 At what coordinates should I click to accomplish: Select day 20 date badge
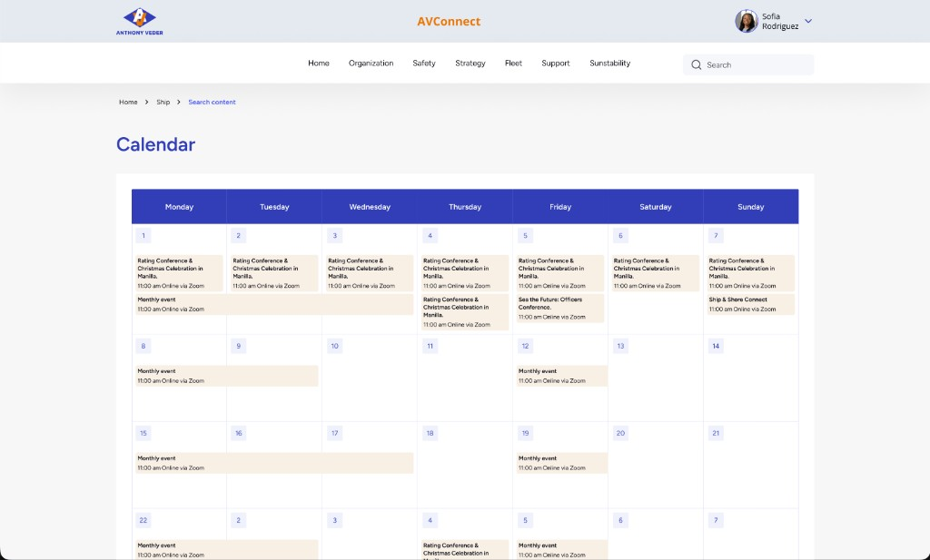point(620,433)
